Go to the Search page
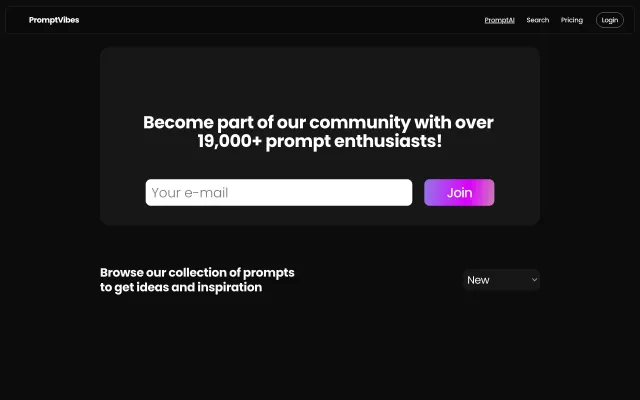The height and width of the screenshot is (400, 640). pos(538,20)
